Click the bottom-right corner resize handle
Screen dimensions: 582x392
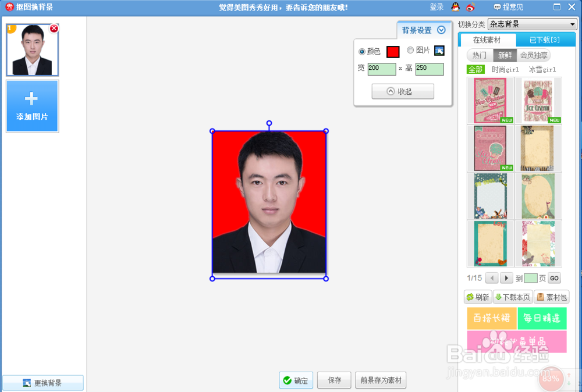click(326, 279)
